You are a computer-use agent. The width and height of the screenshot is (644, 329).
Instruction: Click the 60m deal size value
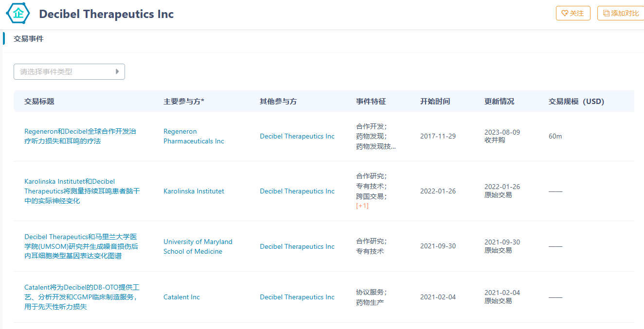click(555, 136)
